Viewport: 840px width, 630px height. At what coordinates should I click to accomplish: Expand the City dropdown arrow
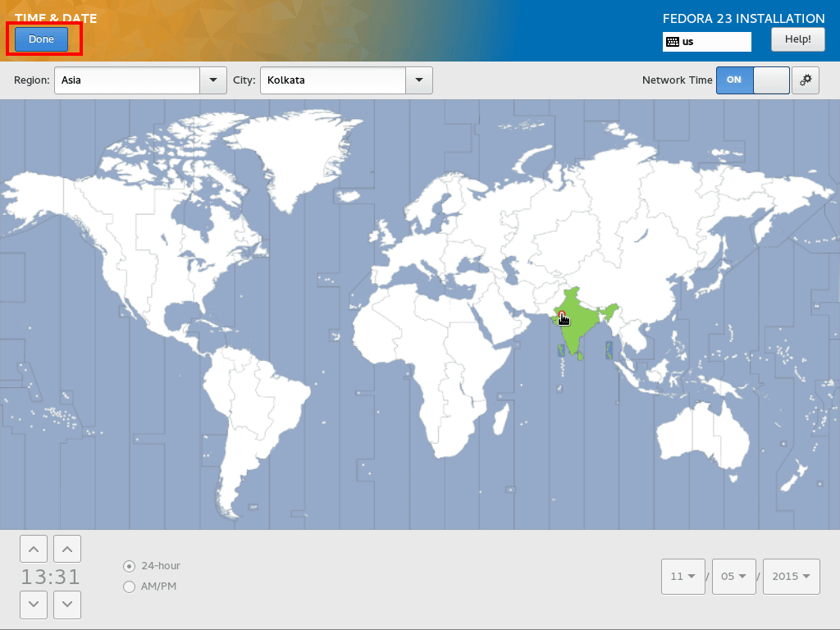[x=418, y=80]
